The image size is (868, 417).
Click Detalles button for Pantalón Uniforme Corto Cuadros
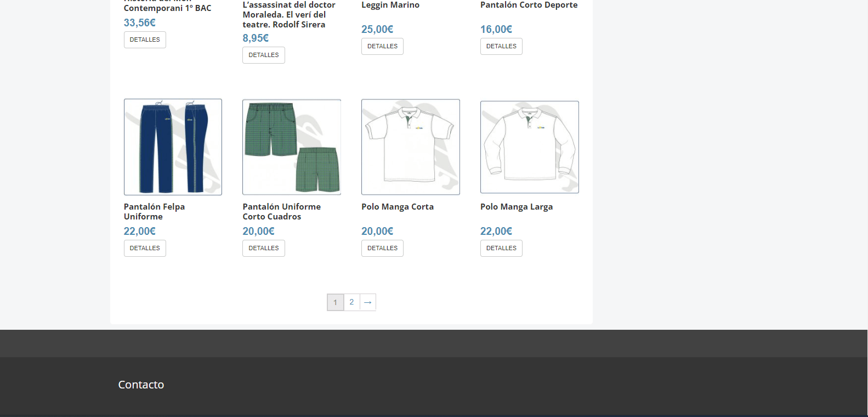(x=264, y=248)
